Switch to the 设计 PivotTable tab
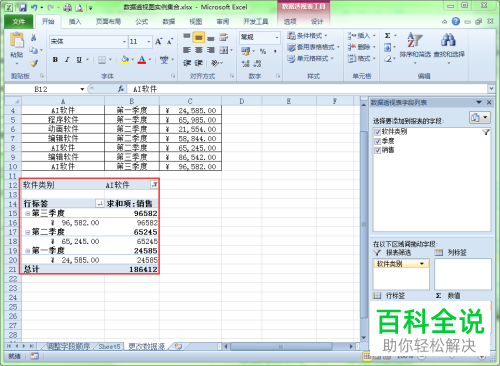Image resolution: width=500 pixels, height=366 pixels. 317,22
